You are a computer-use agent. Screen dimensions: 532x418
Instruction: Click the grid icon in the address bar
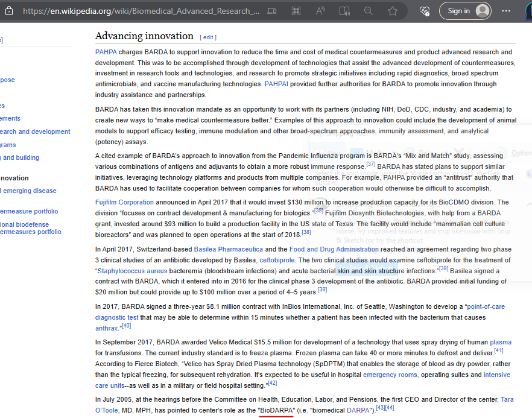pyautogui.click(x=296, y=11)
